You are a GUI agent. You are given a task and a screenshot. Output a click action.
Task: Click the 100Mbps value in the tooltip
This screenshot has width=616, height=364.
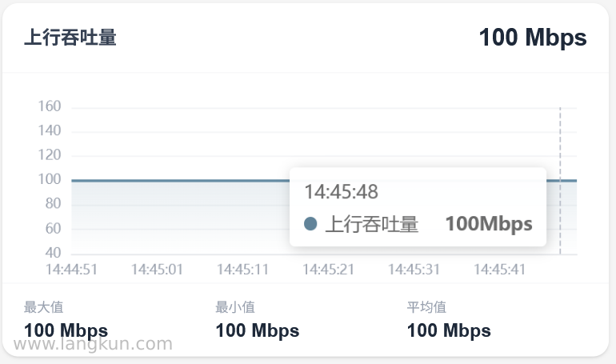489,224
